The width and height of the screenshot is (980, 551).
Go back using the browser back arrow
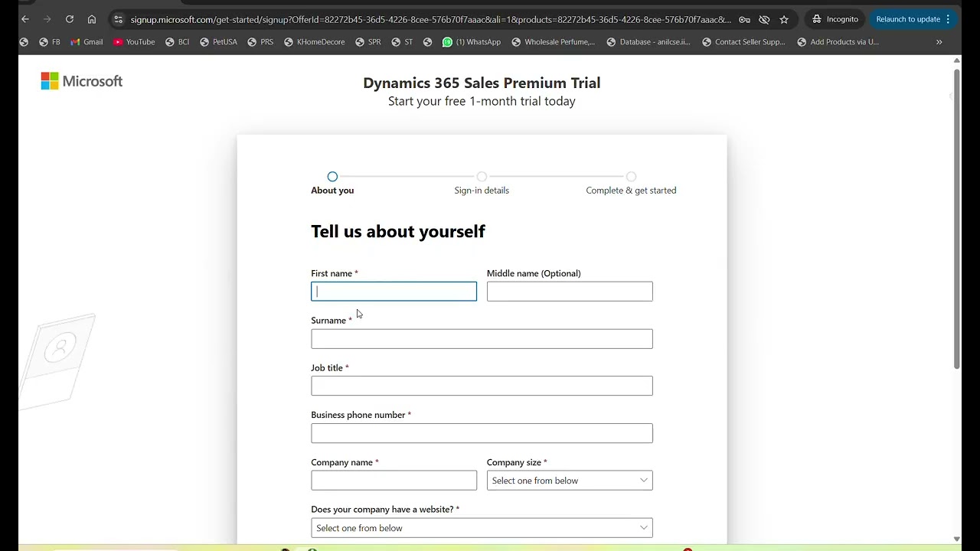click(x=25, y=19)
